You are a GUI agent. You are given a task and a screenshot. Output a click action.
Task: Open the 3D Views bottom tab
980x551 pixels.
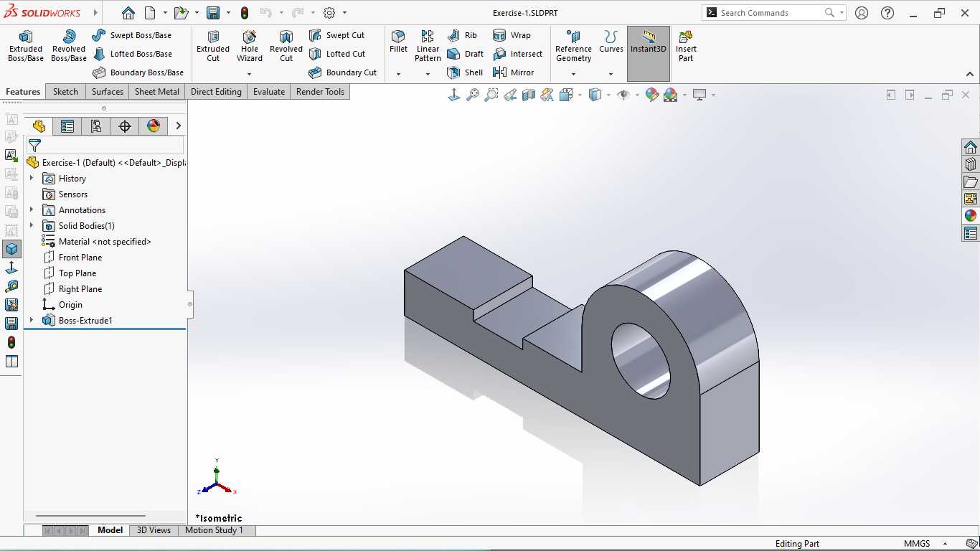tap(154, 530)
